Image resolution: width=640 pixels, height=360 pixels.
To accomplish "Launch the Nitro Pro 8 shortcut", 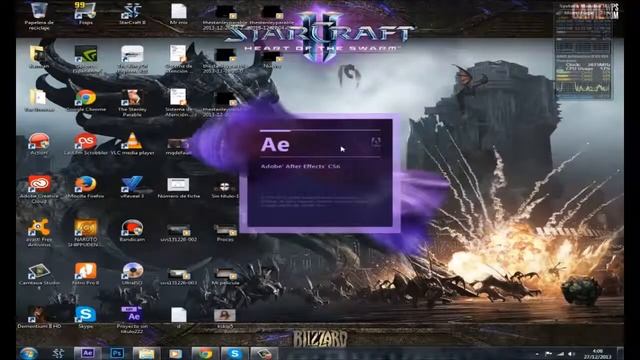I will click(x=85, y=274).
